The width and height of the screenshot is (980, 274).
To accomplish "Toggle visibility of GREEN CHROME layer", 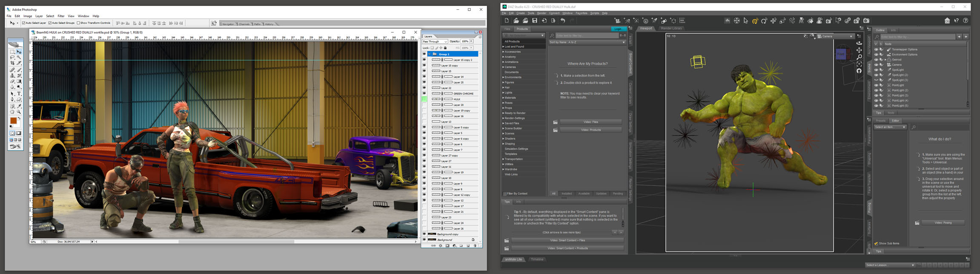I will 424,93.
